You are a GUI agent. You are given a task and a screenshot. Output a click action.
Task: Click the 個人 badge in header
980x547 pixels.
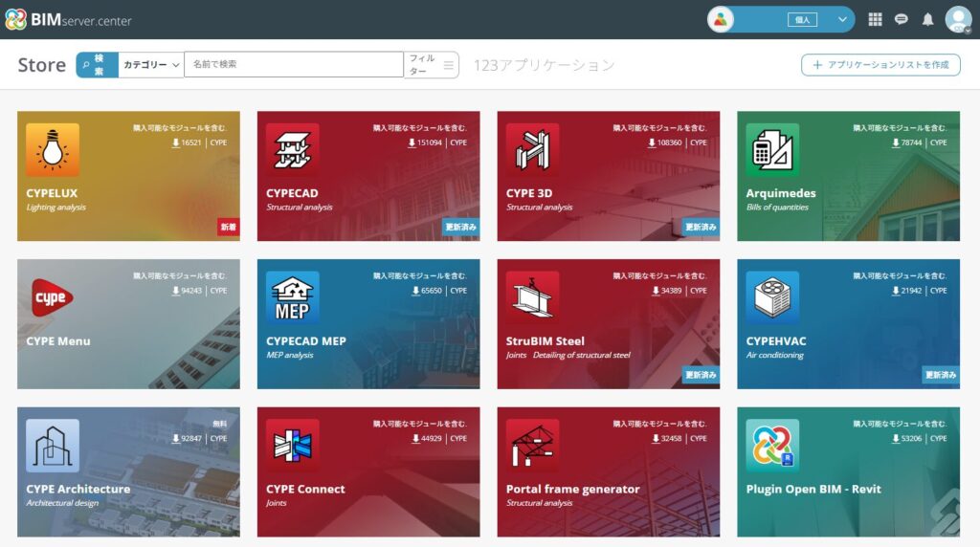pos(802,20)
